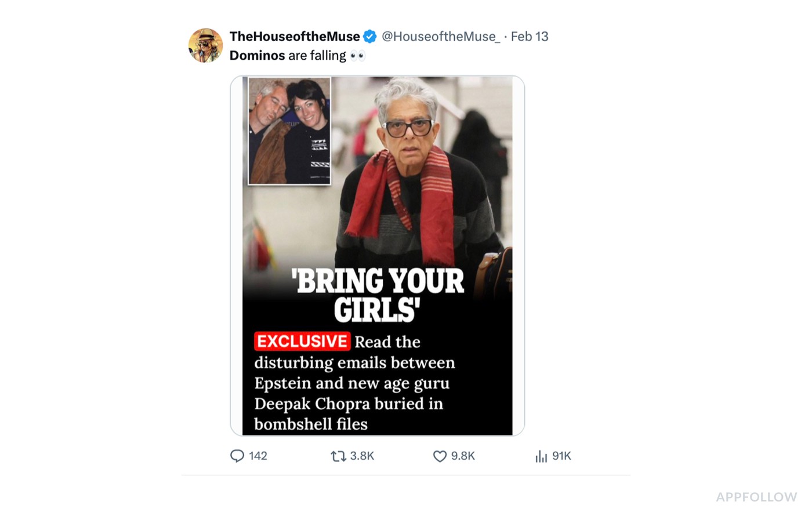Screen dimensions: 812x516
Task: Click the 3.8K reposts count
Action: [x=362, y=456]
